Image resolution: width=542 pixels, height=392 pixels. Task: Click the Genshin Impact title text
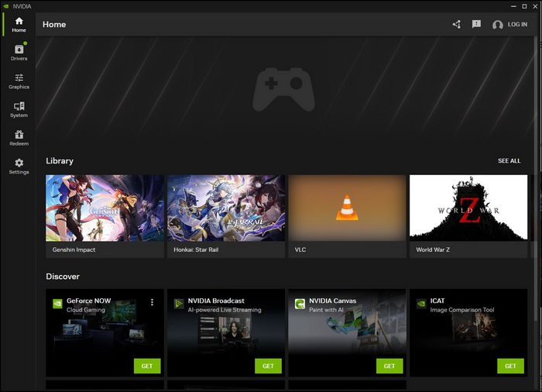(74, 249)
